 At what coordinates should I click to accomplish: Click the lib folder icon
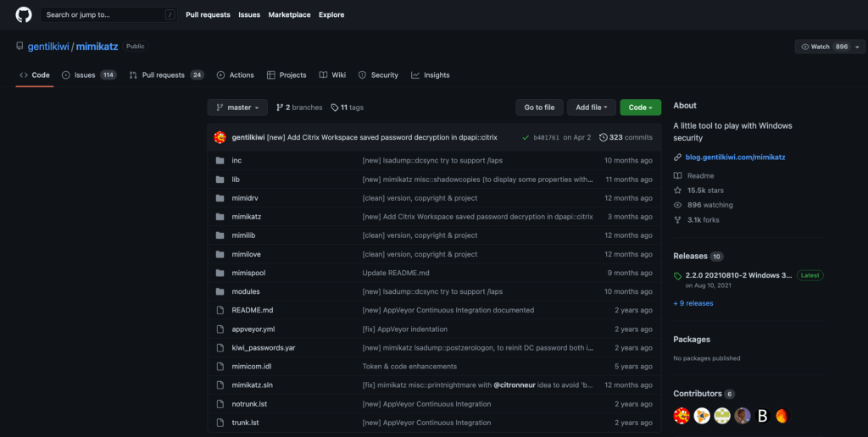tap(220, 180)
